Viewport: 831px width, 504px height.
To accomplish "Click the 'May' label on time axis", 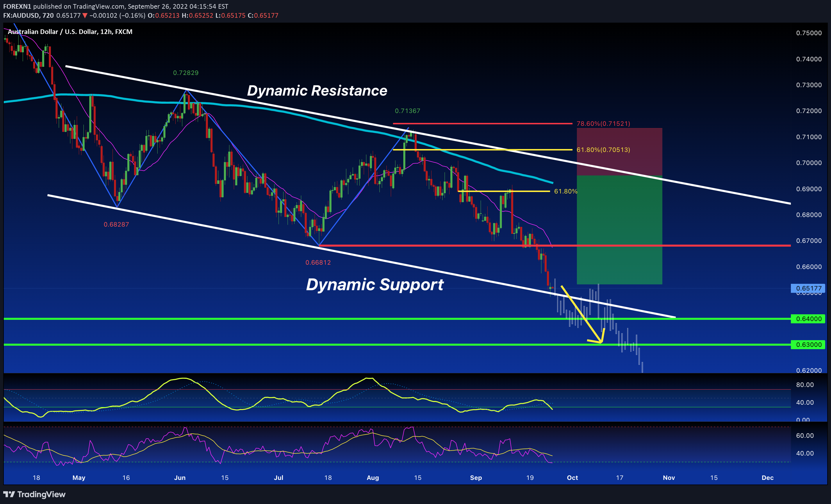I will tap(79, 478).
